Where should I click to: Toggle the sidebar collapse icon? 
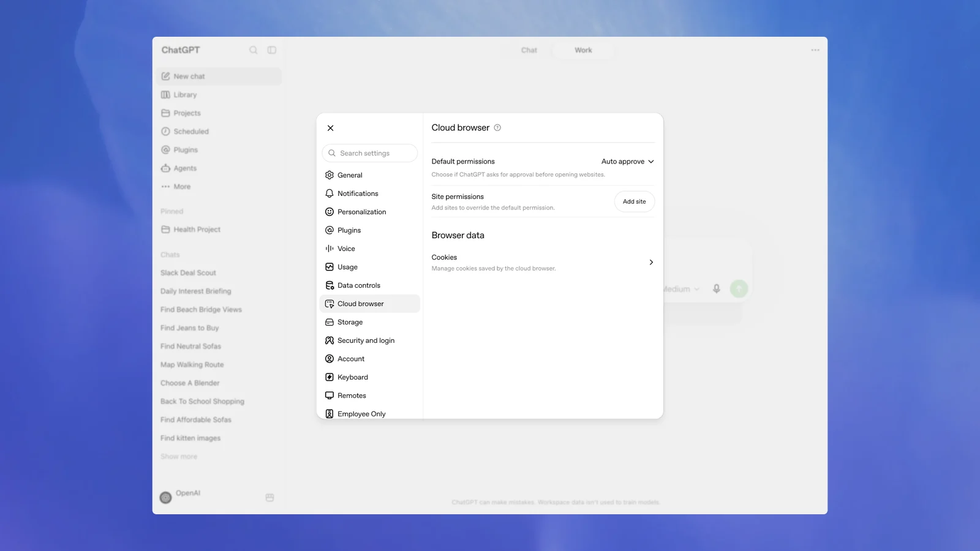[272, 50]
